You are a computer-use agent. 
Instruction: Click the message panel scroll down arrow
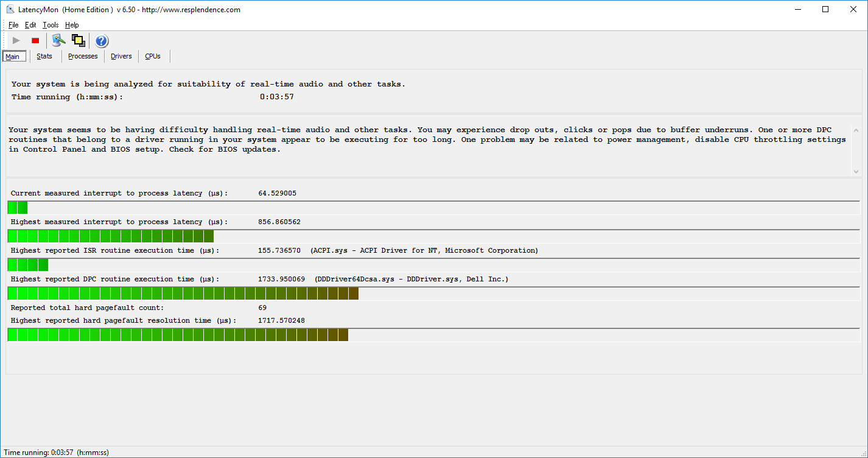click(x=856, y=171)
